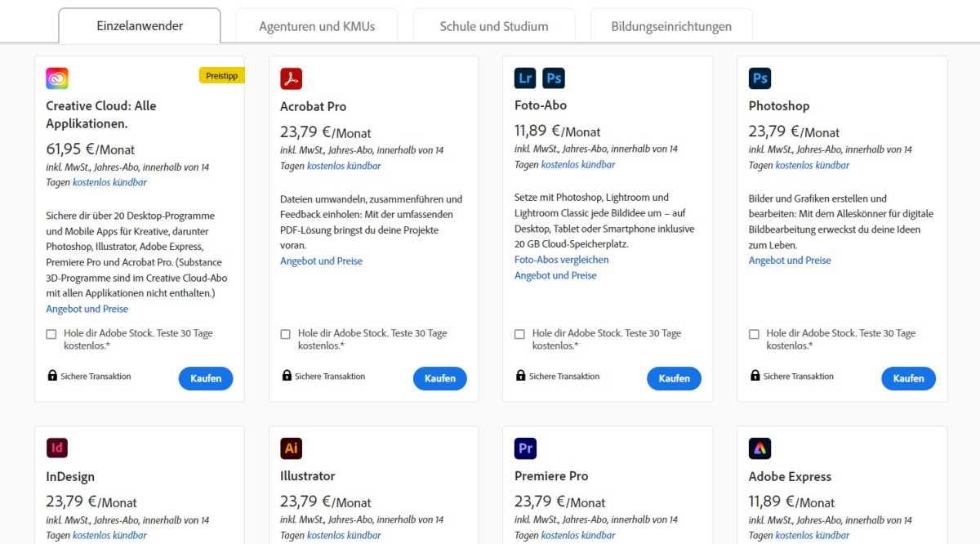980x544 pixels.
Task: Click the lock icon in Photoshop card
Action: coord(755,376)
